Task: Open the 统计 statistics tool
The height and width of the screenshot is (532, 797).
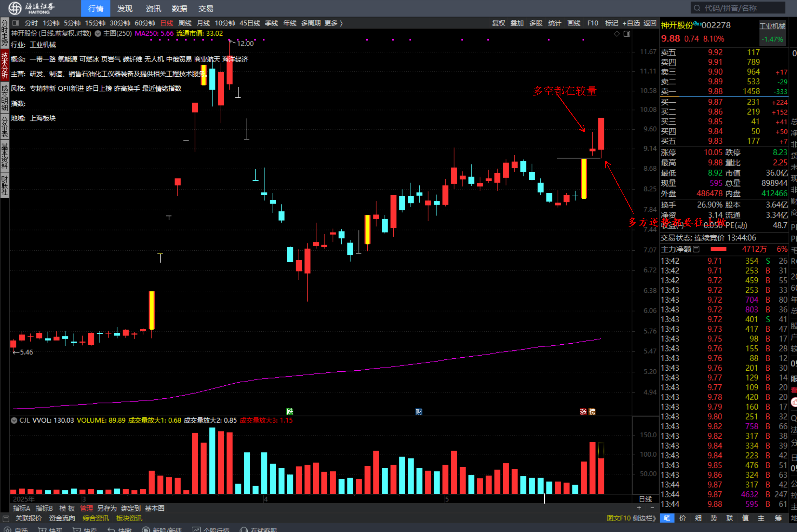Action: coord(555,23)
